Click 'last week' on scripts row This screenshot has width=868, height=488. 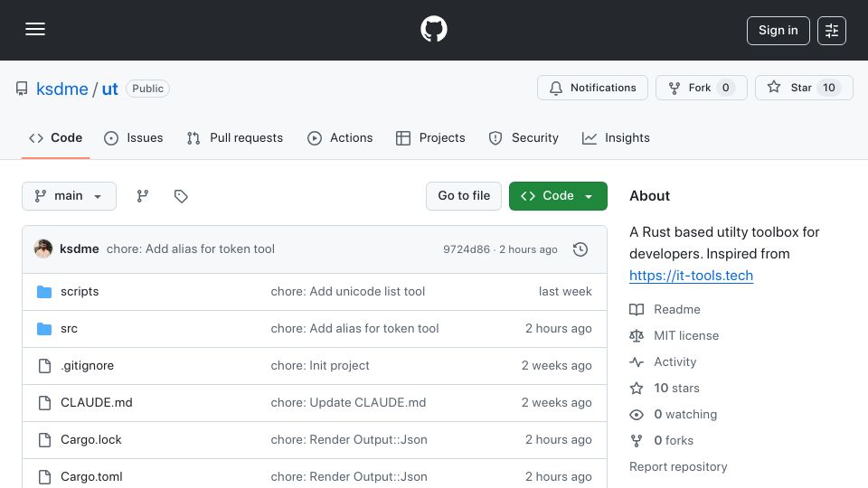(x=565, y=292)
